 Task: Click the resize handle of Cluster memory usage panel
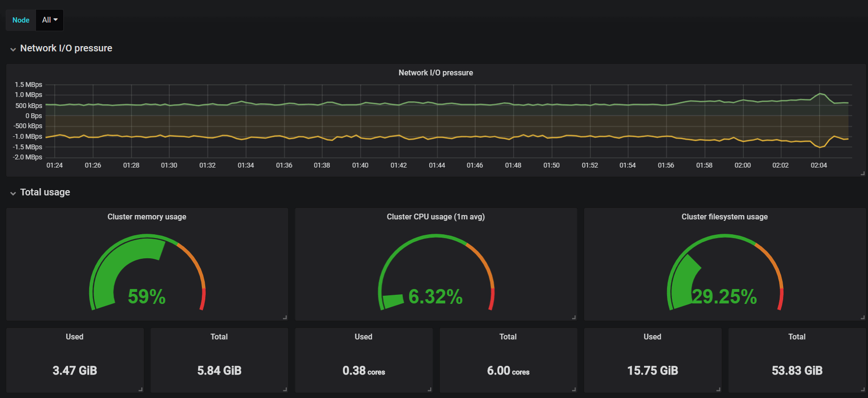pyautogui.click(x=285, y=317)
